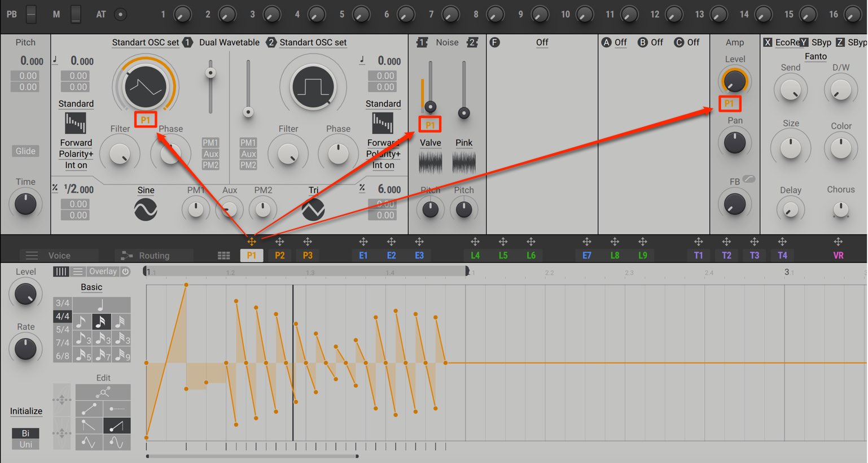Switch to the P2 performer tab
Viewport: 868px width, 463px height.
click(x=280, y=255)
